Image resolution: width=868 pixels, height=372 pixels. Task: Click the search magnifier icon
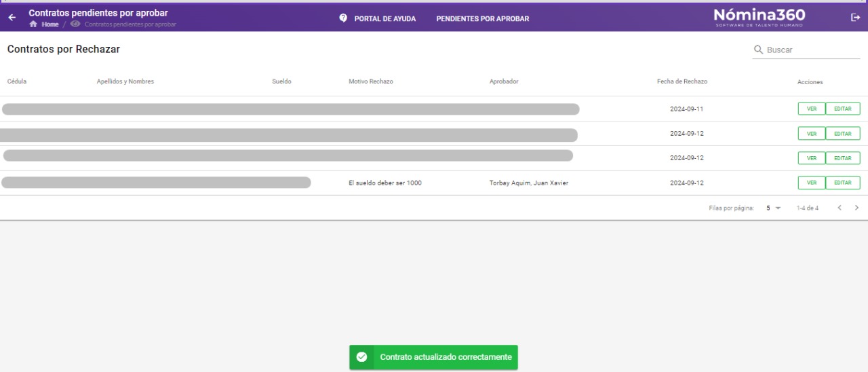759,50
